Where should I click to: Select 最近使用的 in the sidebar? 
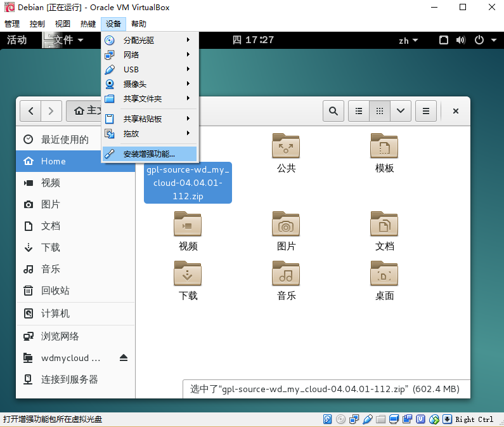[x=75, y=140]
